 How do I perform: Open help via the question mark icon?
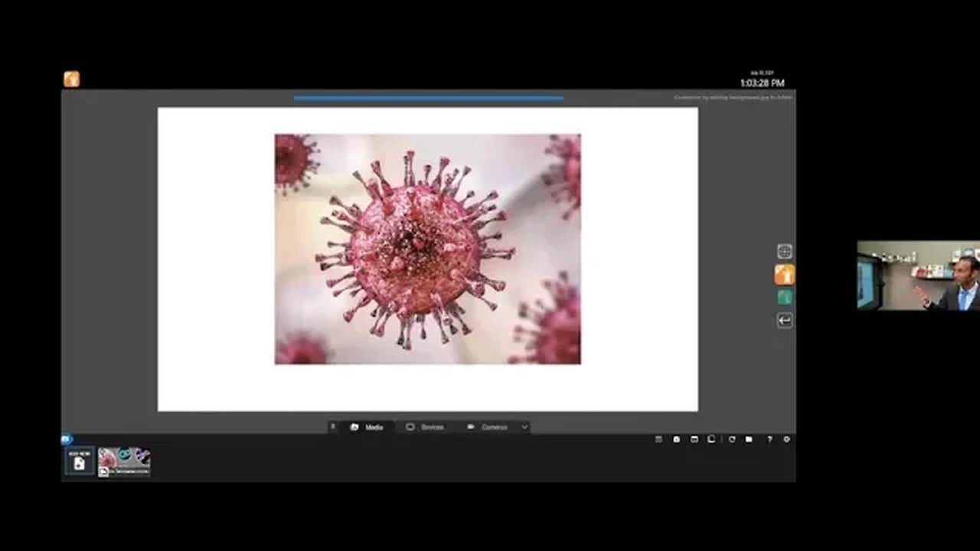[x=769, y=439]
